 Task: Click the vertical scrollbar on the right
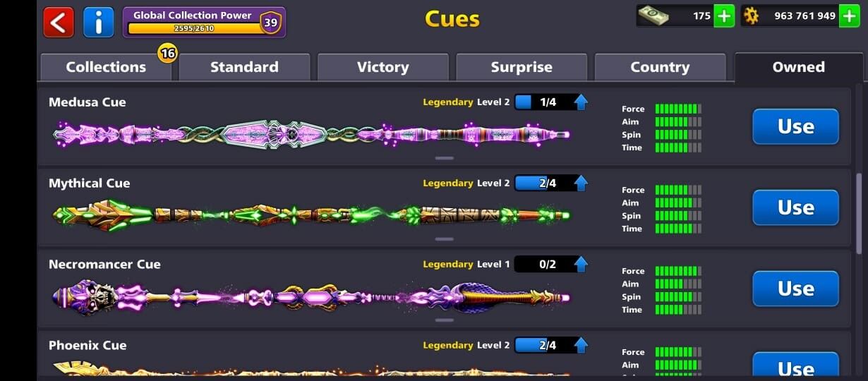(x=859, y=214)
